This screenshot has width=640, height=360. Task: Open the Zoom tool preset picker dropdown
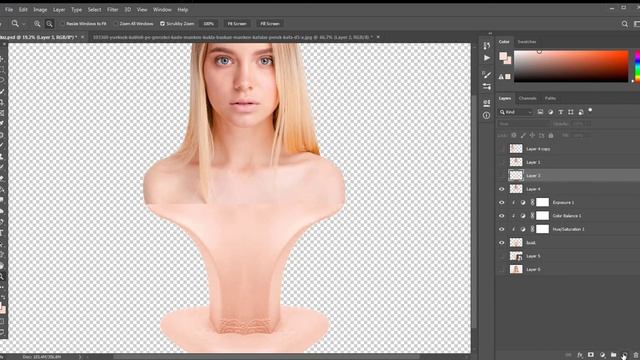pyautogui.click(x=24, y=24)
